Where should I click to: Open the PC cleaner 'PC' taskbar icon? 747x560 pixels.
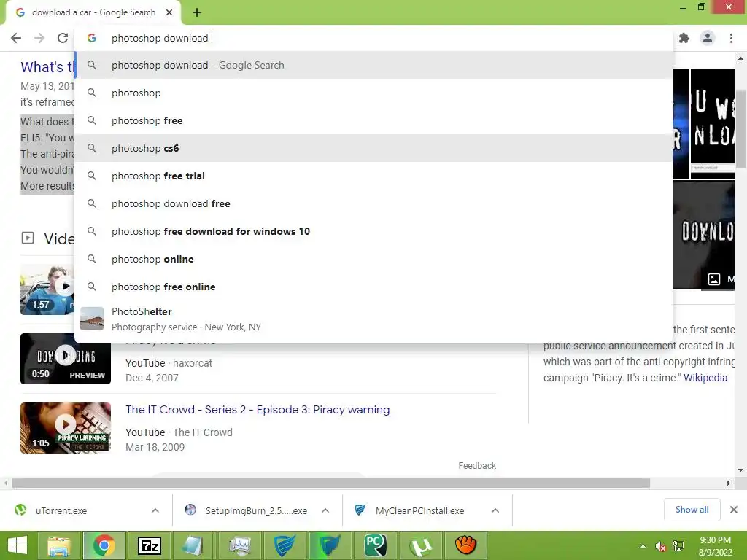(x=375, y=545)
